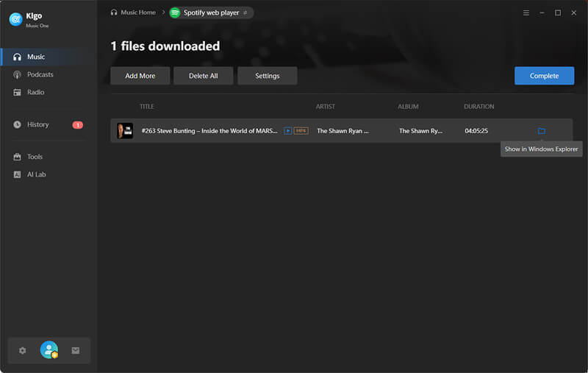Click The Shawn Ryan artist cell

343,131
